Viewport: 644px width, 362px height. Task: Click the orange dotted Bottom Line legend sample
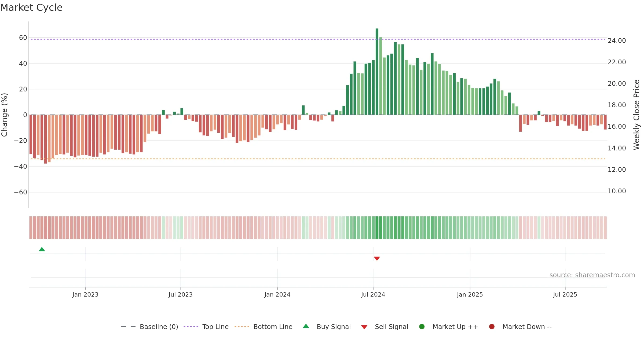point(242,327)
